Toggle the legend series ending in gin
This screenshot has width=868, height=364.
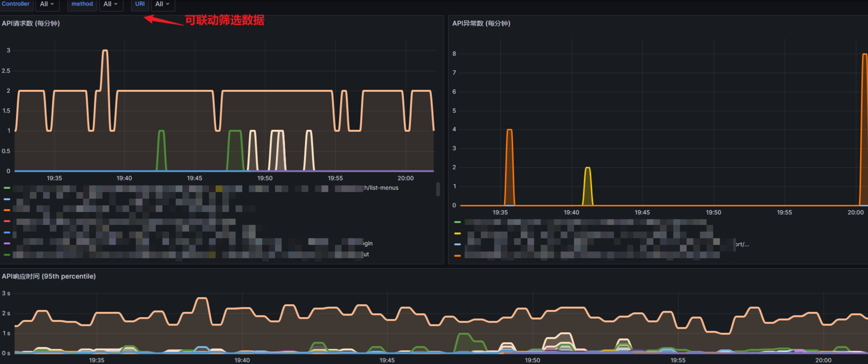[x=368, y=243]
